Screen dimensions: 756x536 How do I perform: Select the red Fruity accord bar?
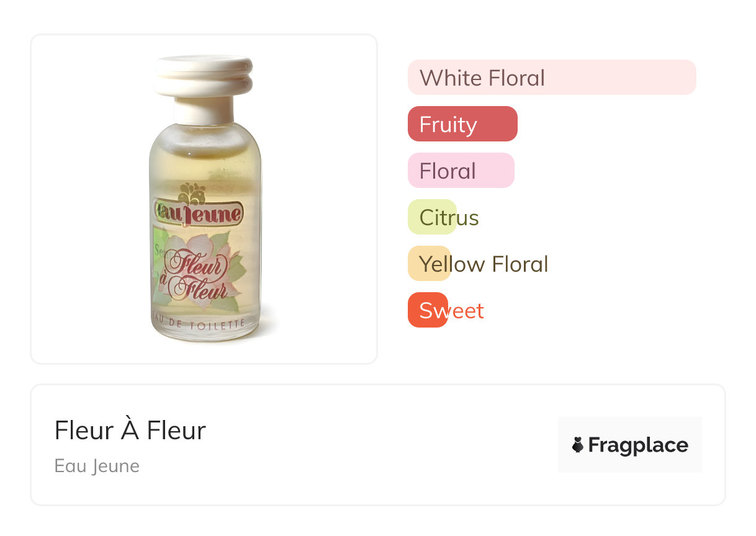462,124
